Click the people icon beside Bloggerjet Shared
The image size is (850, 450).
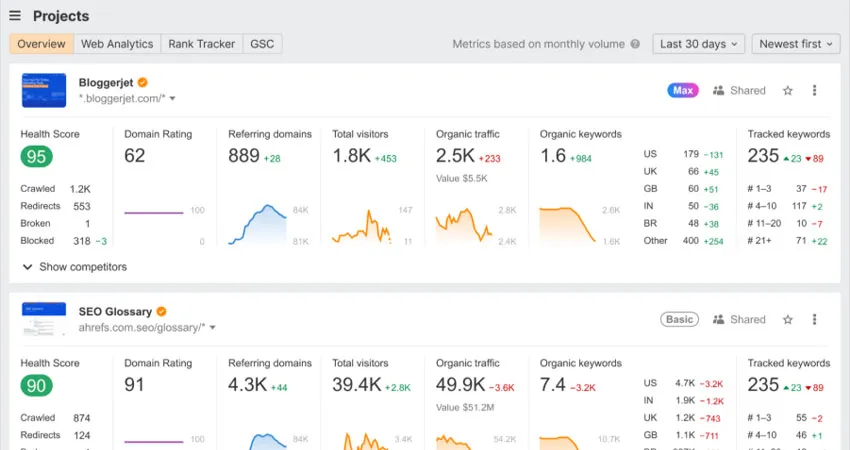(x=718, y=91)
